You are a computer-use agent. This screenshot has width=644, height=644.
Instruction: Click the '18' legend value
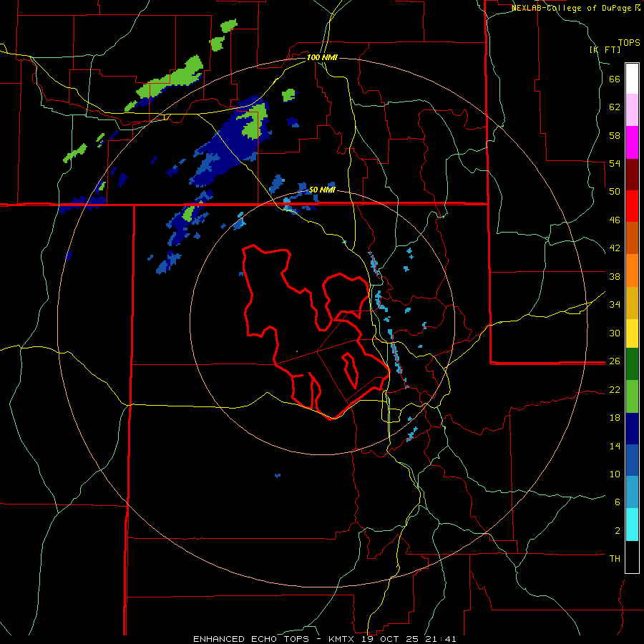point(615,418)
